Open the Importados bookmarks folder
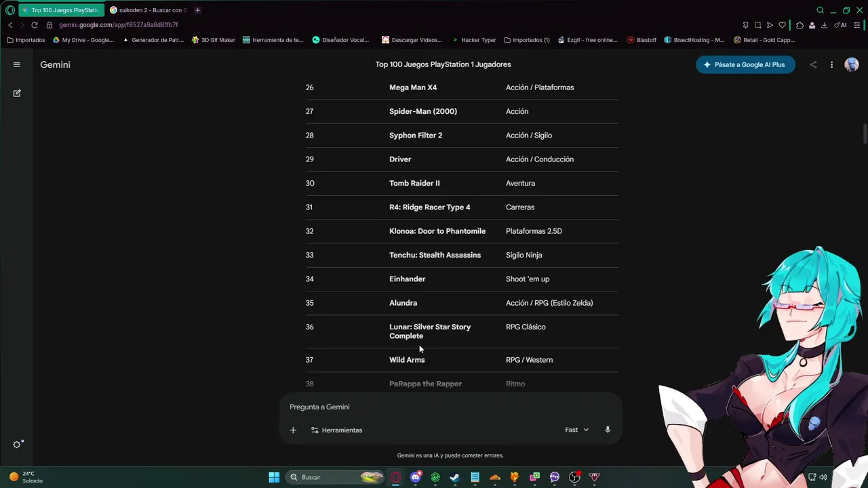 pyautogui.click(x=26, y=40)
